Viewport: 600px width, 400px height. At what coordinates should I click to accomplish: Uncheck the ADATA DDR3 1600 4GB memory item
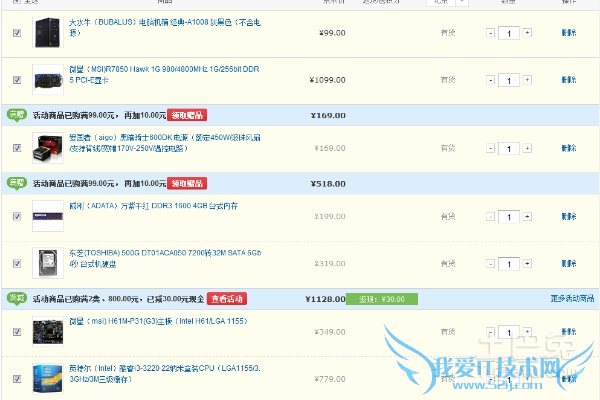[x=17, y=217]
